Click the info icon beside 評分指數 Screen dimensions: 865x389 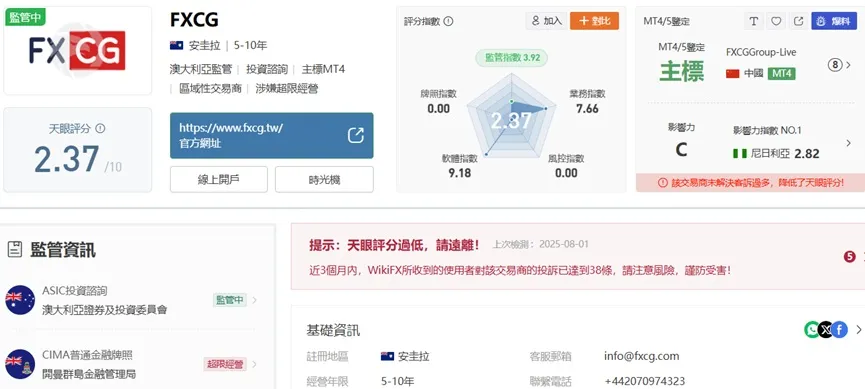coord(448,22)
